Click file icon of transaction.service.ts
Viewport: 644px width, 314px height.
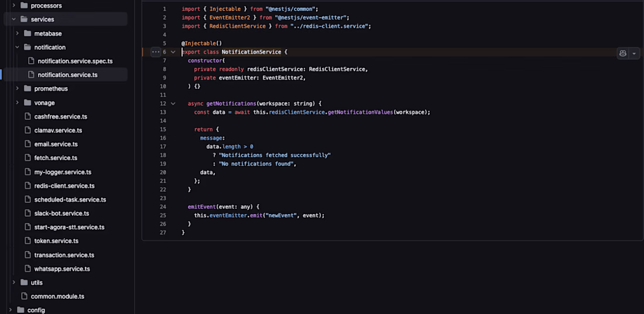[x=28, y=255]
